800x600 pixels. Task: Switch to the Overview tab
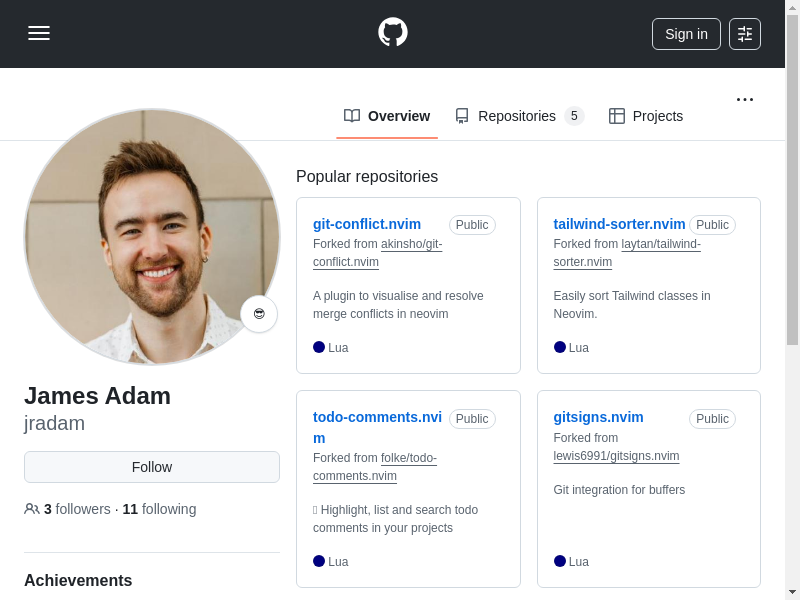[387, 116]
